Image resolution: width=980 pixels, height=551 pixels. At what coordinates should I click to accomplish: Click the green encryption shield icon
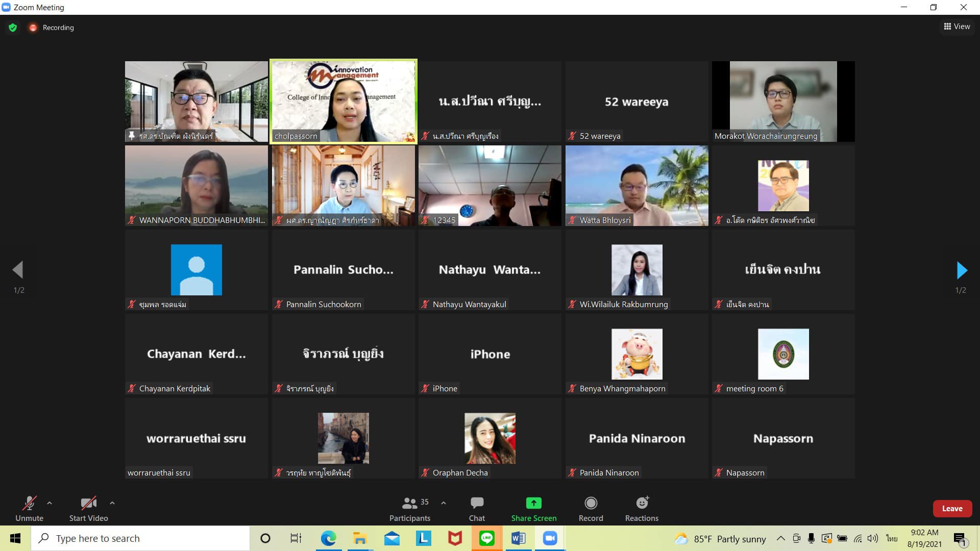pyautogui.click(x=13, y=28)
